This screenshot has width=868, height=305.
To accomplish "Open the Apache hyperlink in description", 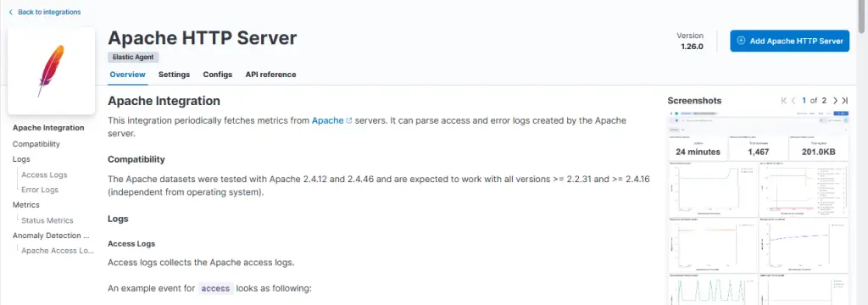I will pyautogui.click(x=328, y=120).
